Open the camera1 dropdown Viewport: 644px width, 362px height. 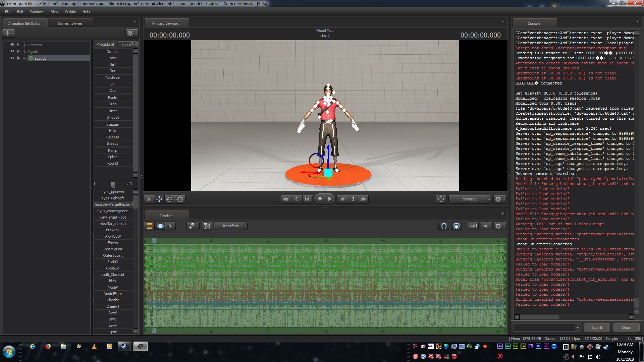tap(470, 199)
